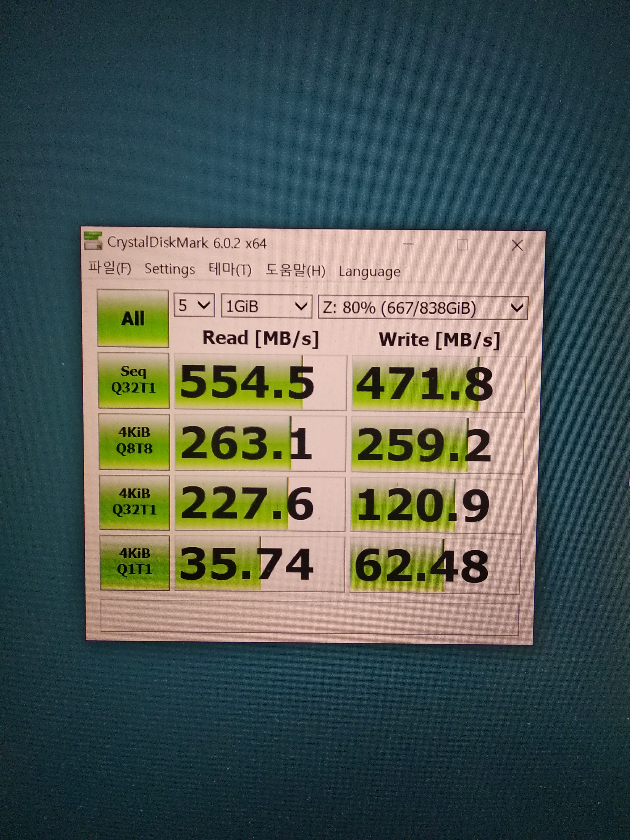Open the Language menu
Image resolution: width=630 pixels, height=840 pixels.
click(369, 272)
